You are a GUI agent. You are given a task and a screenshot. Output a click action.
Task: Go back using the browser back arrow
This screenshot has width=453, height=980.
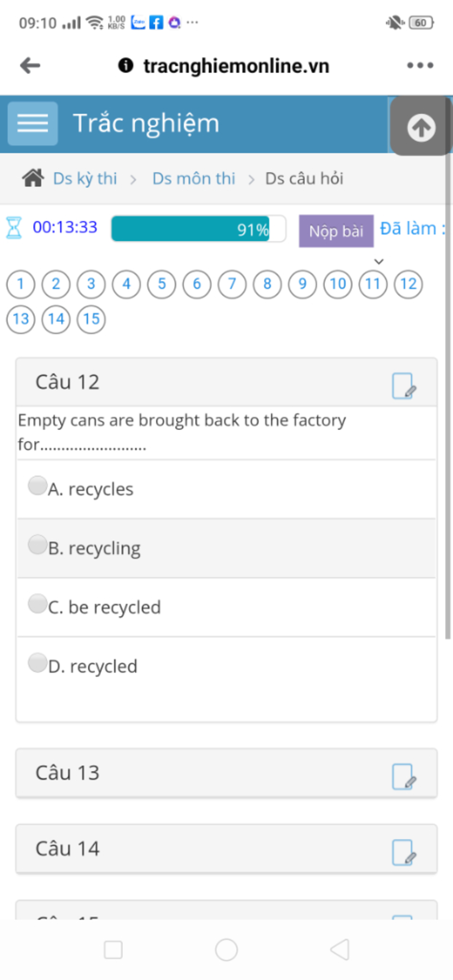click(30, 65)
